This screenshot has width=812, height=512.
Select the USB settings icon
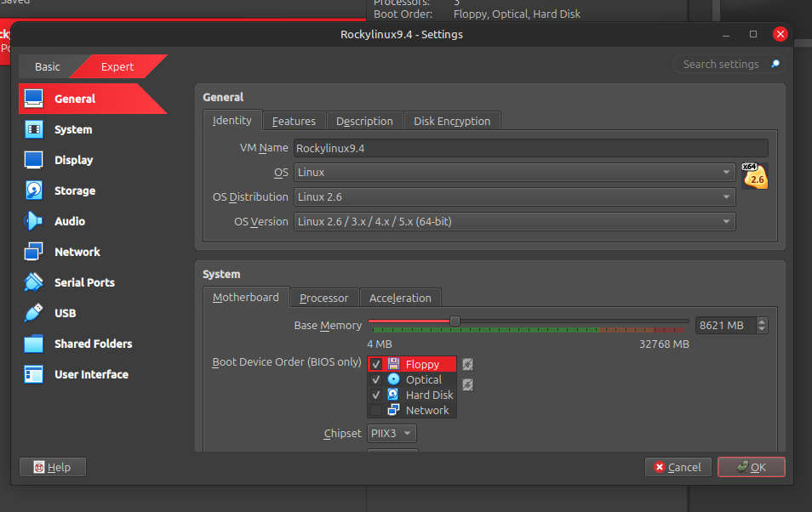pyautogui.click(x=34, y=313)
